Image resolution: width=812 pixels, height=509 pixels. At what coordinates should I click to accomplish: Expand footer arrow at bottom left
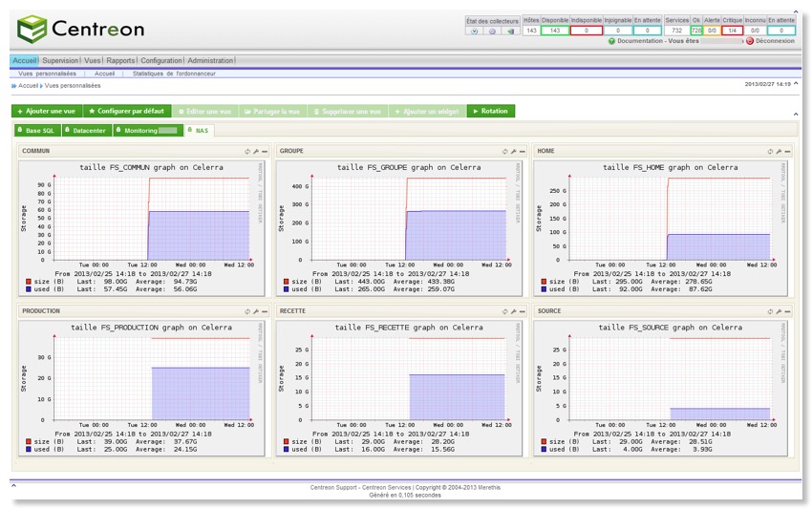click(x=14, y=485)
